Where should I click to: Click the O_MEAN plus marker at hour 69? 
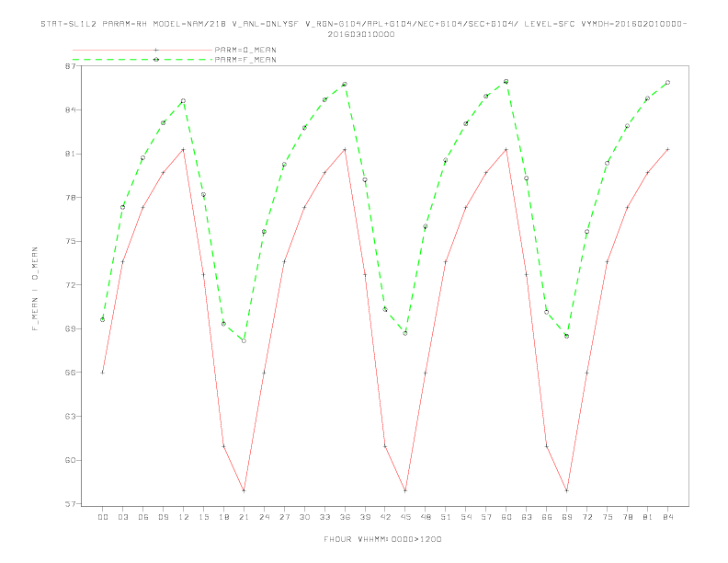click(x=567, y=490)
